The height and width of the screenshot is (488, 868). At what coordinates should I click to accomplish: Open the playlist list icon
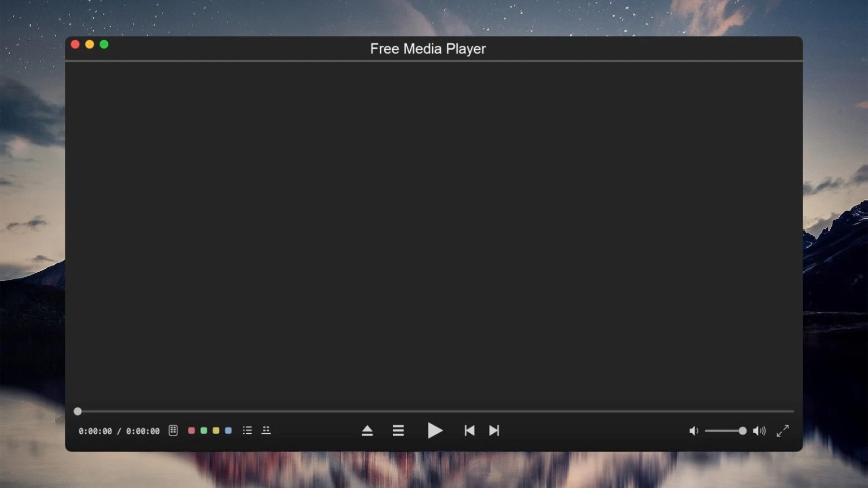tap(247, 430)
